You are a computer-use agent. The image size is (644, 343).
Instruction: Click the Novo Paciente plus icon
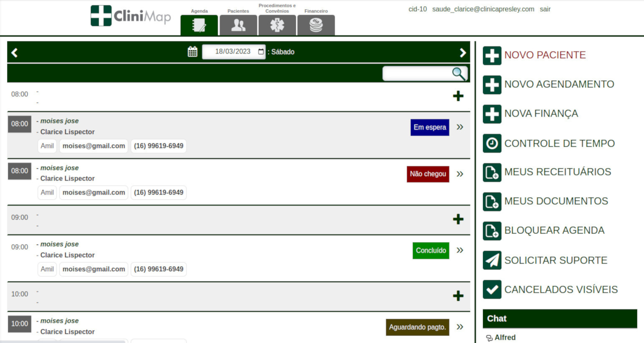pos(492,56)
